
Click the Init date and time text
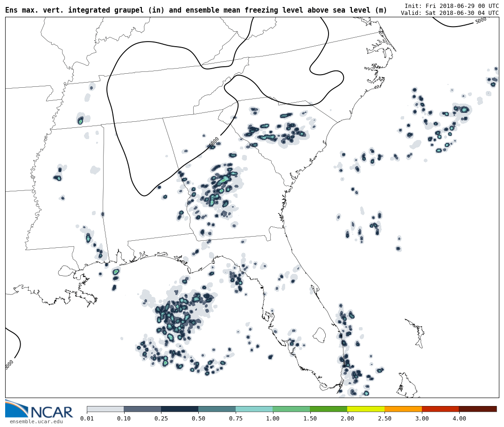pyautogui.click(x=451, y=6)
